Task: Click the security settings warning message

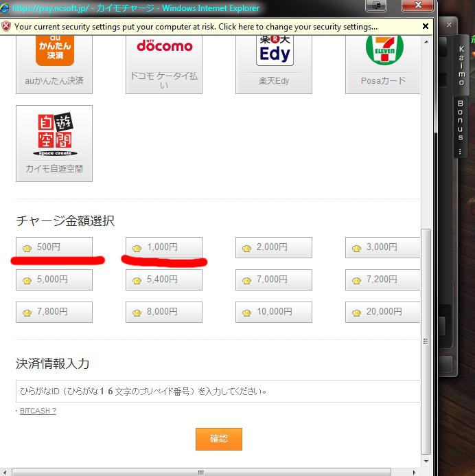Action: pos(196,27)
